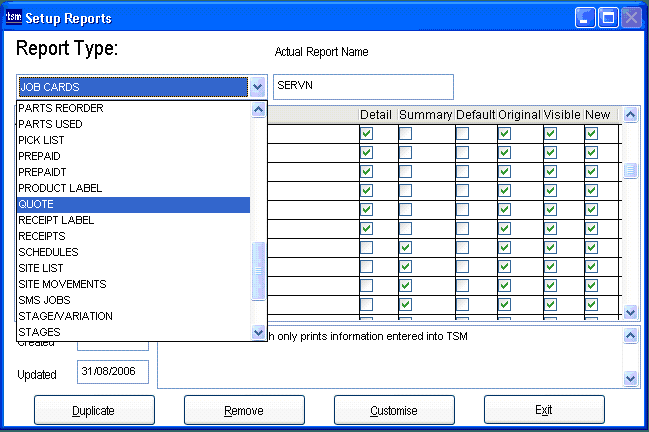649x432 pixels.
Task: Open Customise for the report
Action: click(x=393, y=410)
